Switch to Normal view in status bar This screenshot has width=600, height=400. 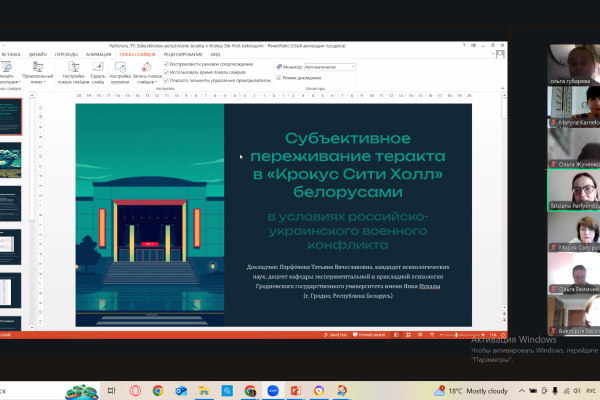(x=396, y=335)
